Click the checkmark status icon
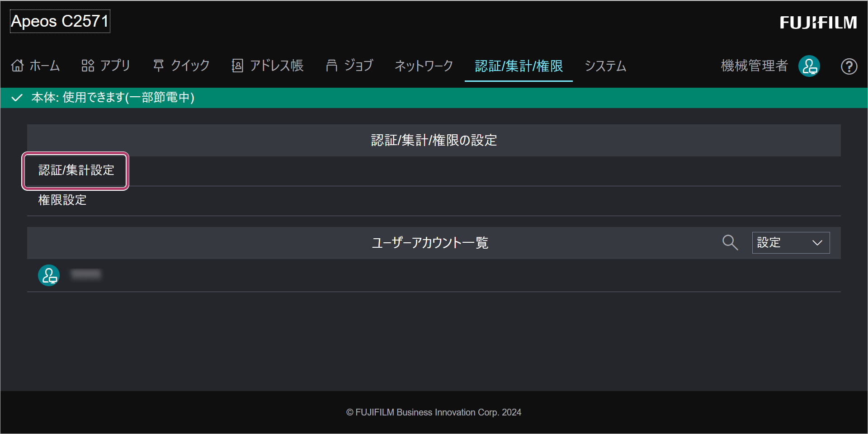The height and width of the screenshot is (434, 868). point(17,98)
